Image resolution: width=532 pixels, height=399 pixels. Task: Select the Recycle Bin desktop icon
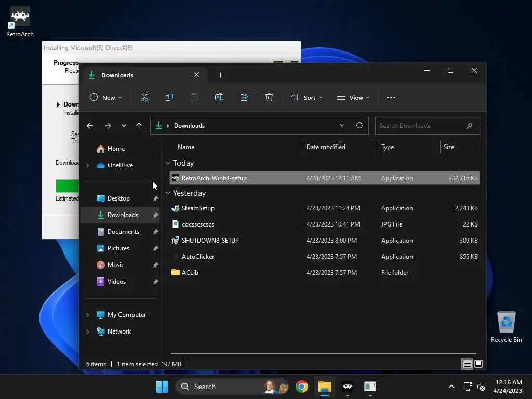click(x=506, y=327)
